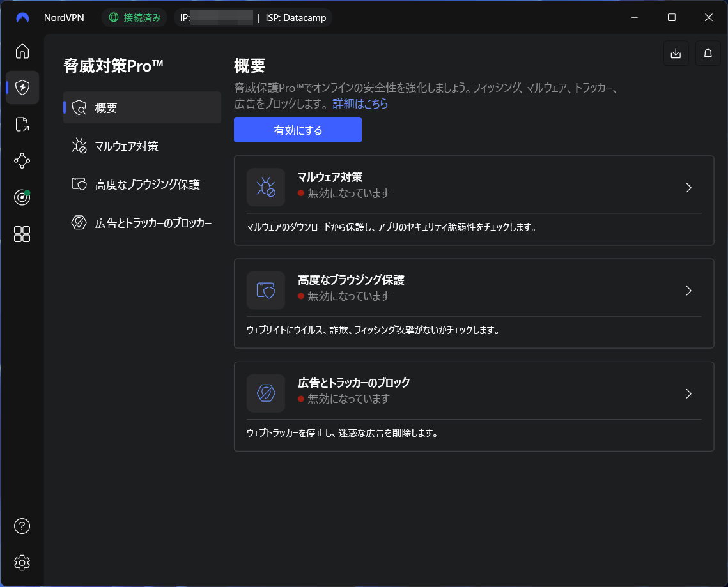Viewport: 728px width, 587px height.
Task: Open the extras grid icon in sidebar
Action: click(x=22, y=234)
